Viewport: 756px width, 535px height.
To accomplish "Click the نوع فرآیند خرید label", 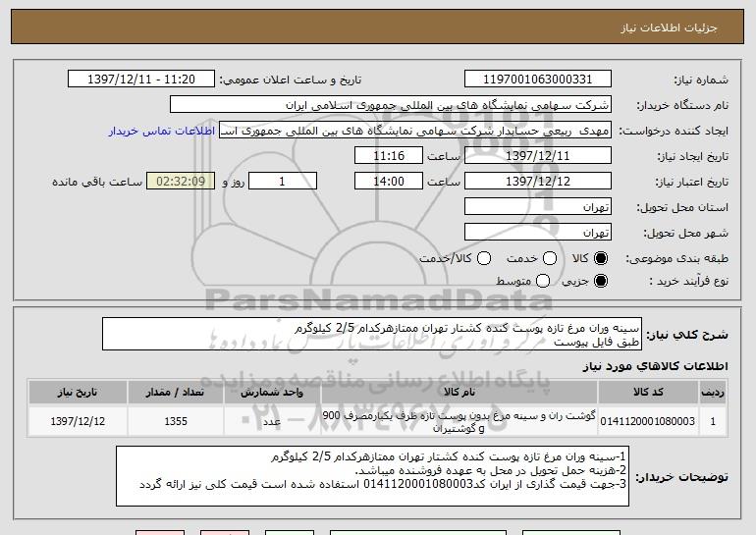I will (x=688, y=281).
